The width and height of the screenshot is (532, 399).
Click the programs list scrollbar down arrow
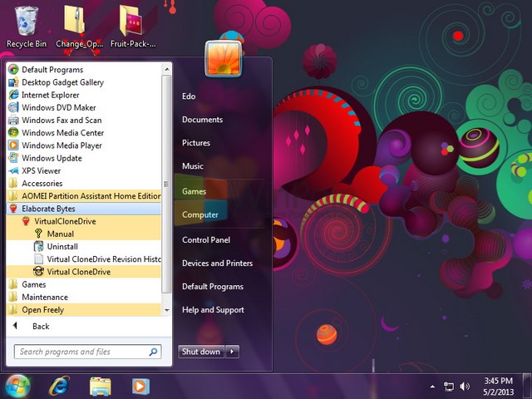[x=166, y=310]
